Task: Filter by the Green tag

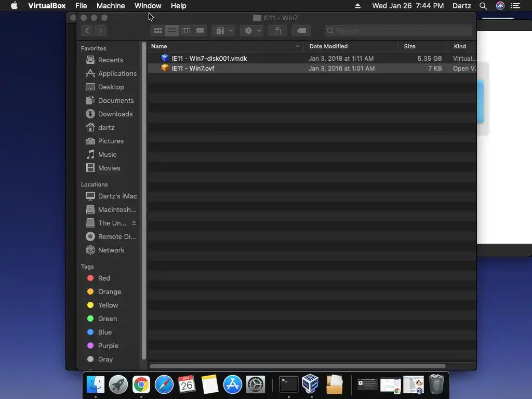Action: (x=102, y=318)
